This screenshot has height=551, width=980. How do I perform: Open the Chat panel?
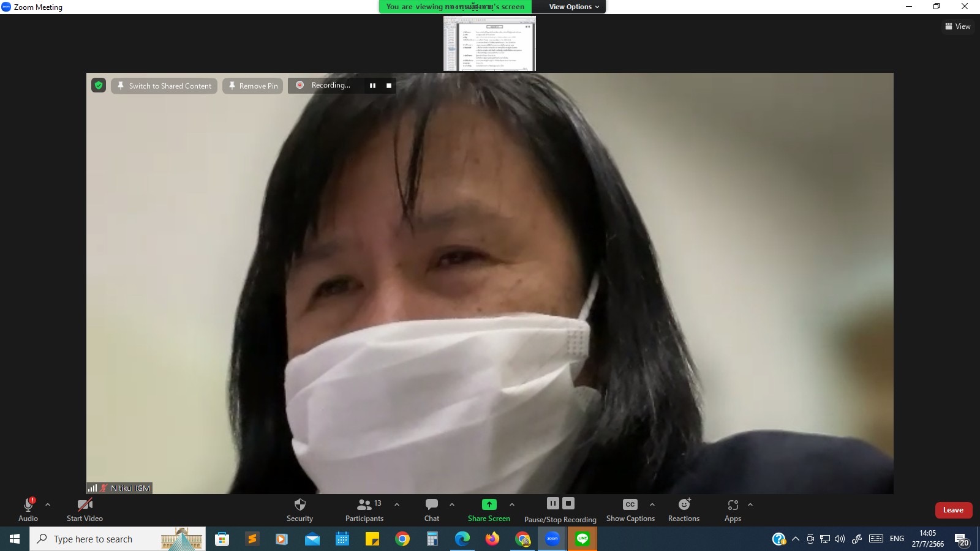[432, 509]
